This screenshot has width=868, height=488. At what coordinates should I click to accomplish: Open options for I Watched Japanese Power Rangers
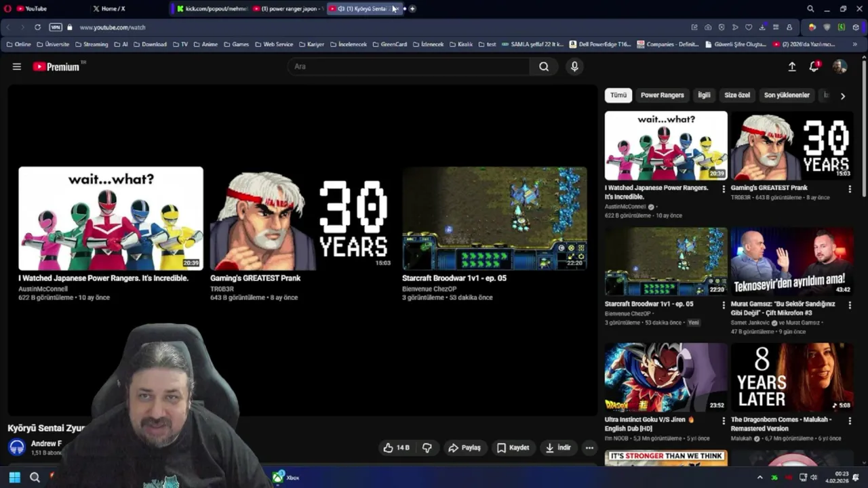pyautogui.click(x=723, y=189)
